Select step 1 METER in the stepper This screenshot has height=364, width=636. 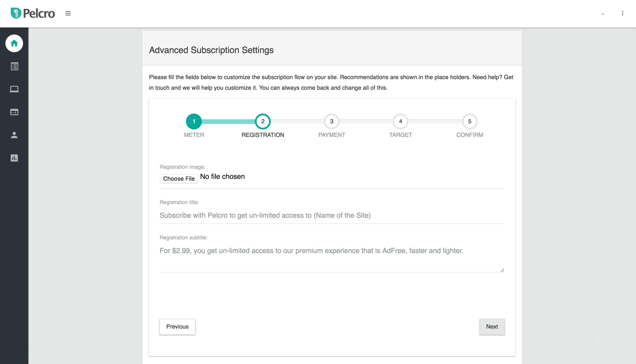(x=194, y=121)
